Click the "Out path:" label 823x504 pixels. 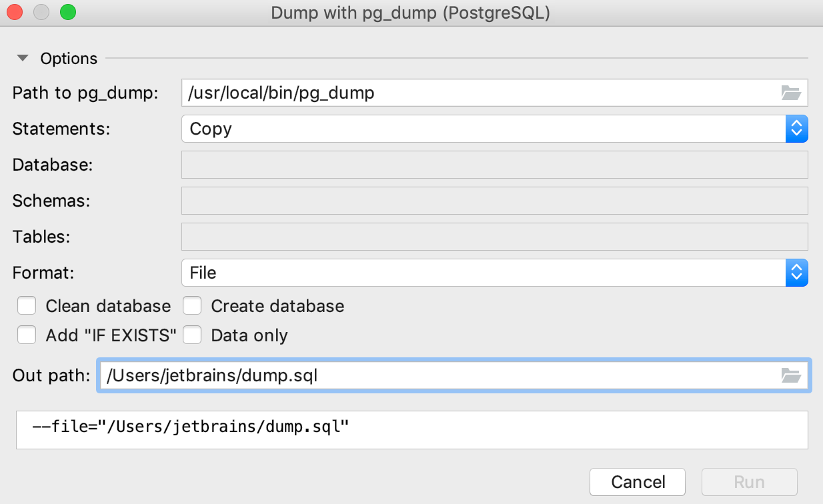pyautogui.click(x=51, y=376)
